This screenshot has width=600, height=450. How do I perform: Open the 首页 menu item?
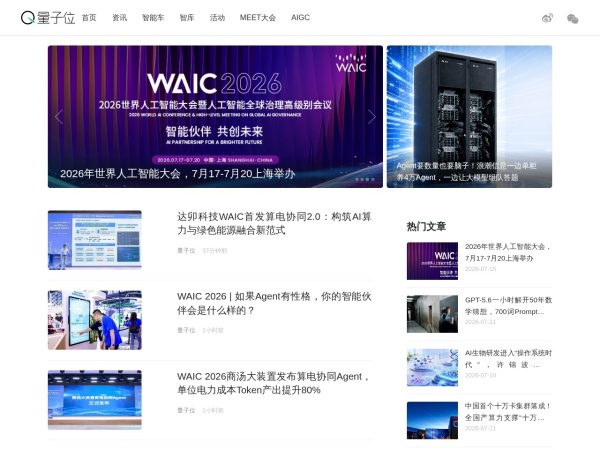[89, 18]
